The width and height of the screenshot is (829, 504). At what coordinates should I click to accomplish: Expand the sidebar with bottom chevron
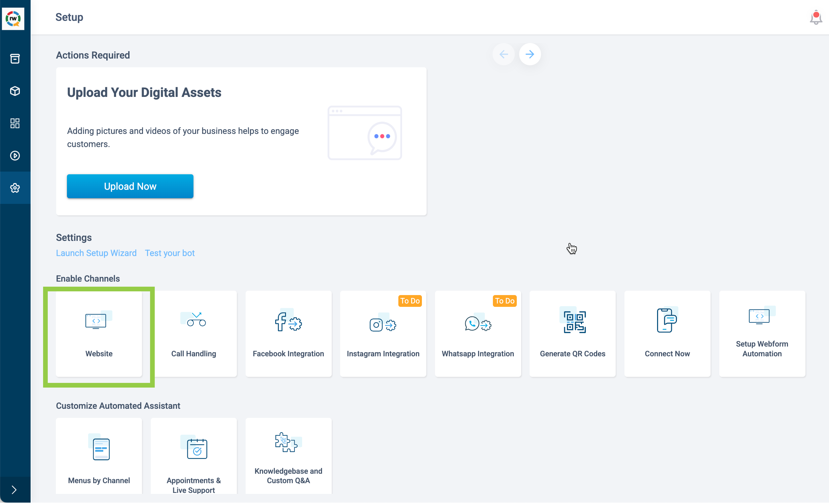click(x=14, y=490)
